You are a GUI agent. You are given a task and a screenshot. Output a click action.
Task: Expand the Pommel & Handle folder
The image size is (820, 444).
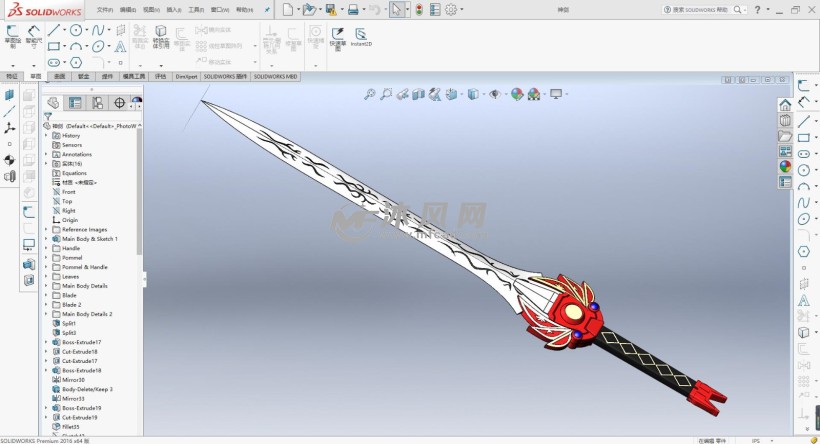click(x=46, y=267)
